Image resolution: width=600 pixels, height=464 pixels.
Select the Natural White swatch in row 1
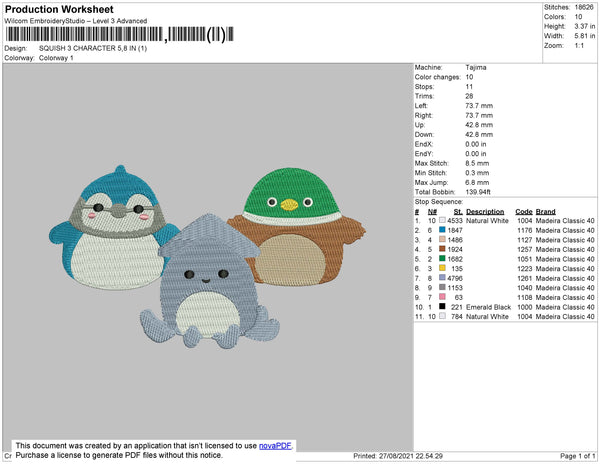[442, 221]
